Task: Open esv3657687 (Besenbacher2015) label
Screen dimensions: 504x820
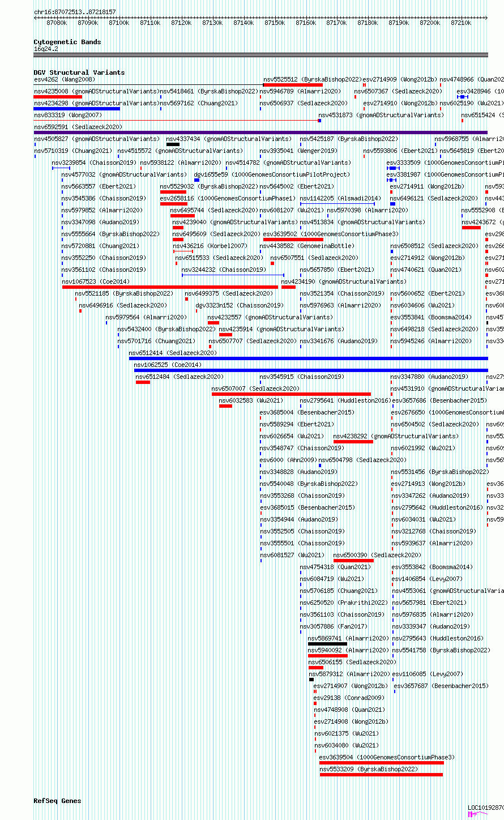Action: click(x=441, y=686)
